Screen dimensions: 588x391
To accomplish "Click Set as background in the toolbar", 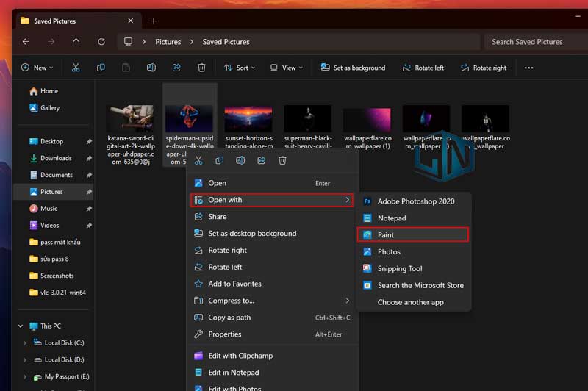I will pos(354,68).
